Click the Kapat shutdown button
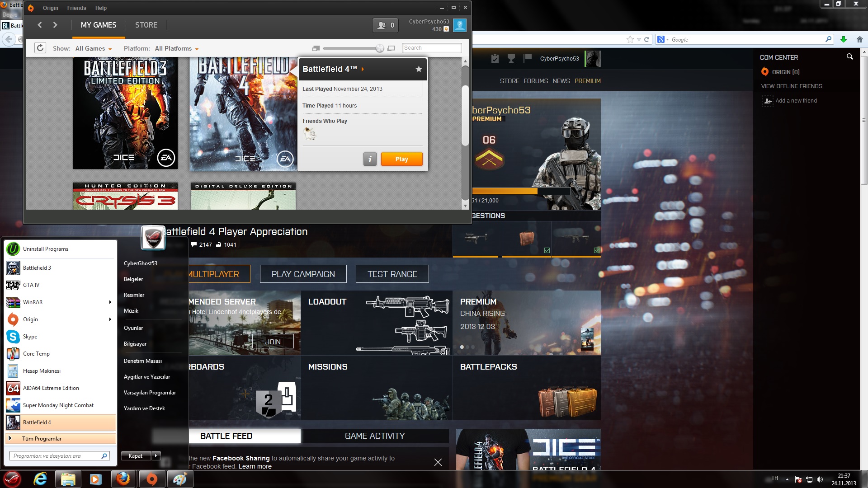The height and width of the screenshot is (488, 868). point(136,456)
